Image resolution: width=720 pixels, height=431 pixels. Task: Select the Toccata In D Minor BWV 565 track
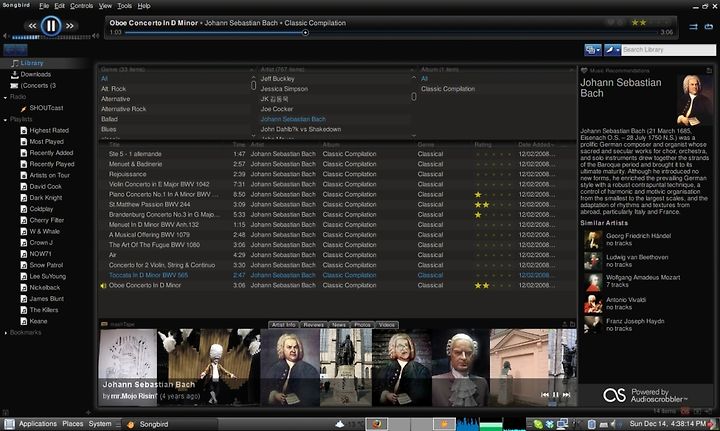click(148, 275)
